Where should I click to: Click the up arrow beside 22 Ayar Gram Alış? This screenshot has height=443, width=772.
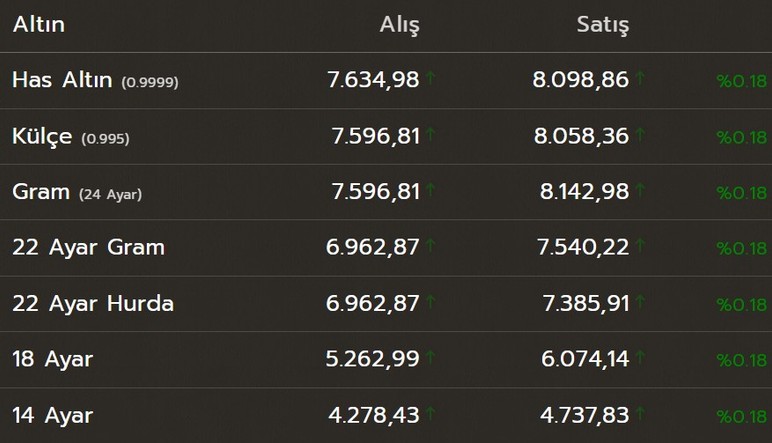pos(430,245)
